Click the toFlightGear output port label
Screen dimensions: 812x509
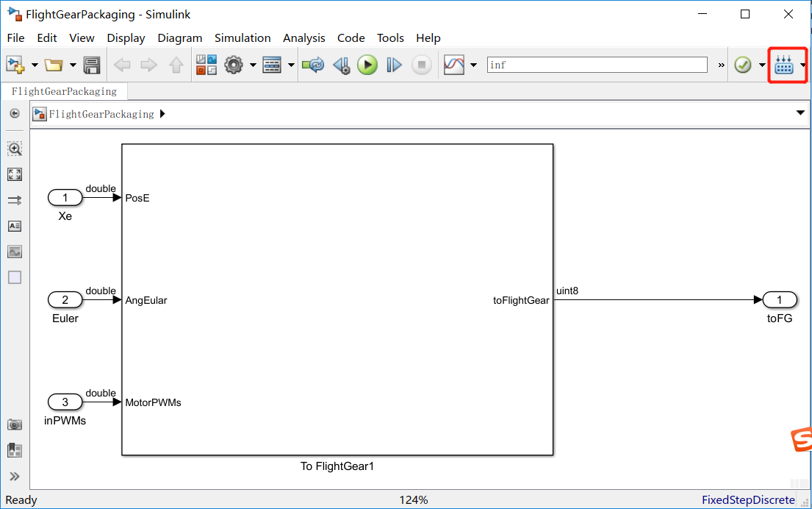[521, 300]
